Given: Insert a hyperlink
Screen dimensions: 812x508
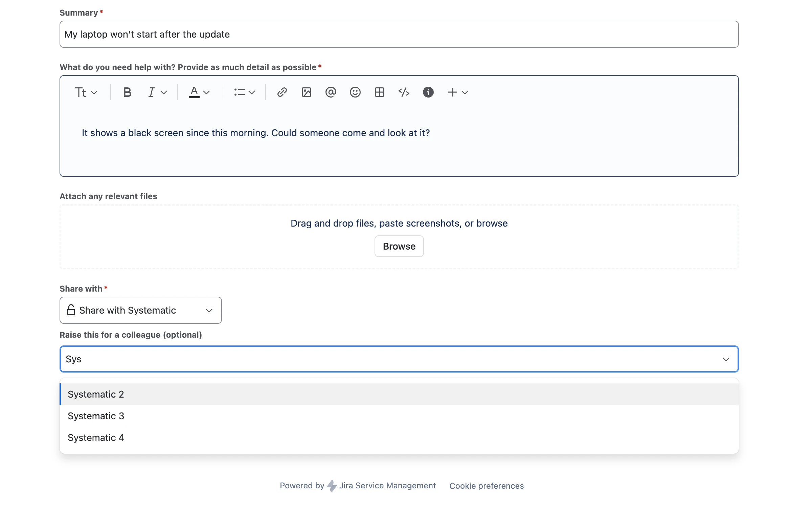Looking at the screenshot, I should coord(282,92).
